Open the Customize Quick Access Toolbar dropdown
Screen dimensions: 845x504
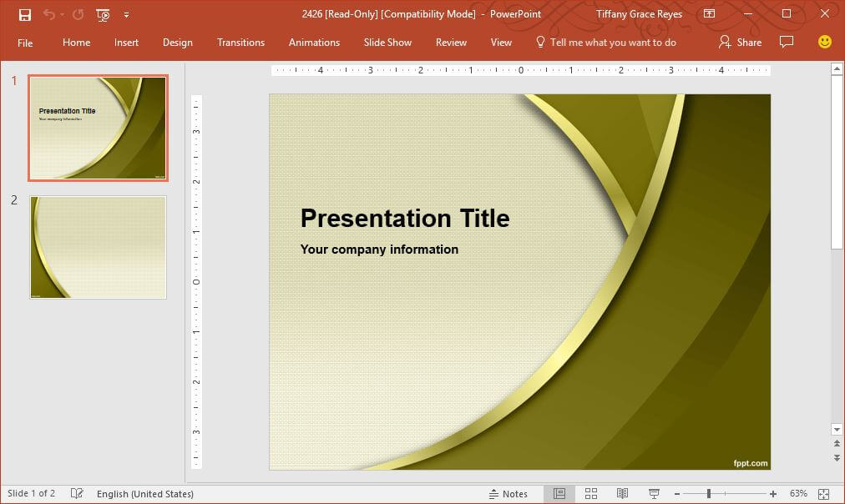pyautogui.click(x=127, y=14)
